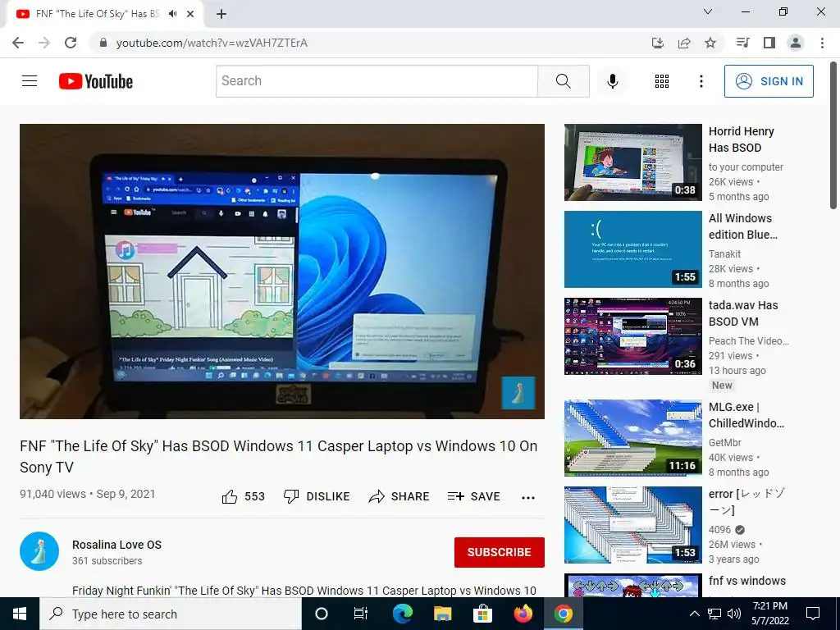Open Horrid Henry Has BSOD thumbnail

coord(632,162)
